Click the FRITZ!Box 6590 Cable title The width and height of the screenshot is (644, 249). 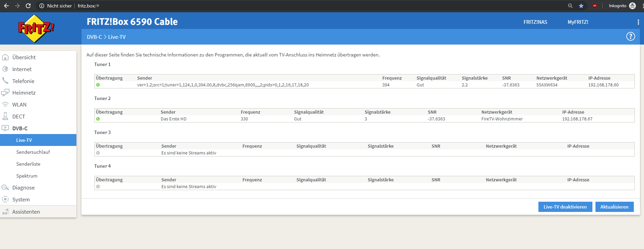(132, 22)
